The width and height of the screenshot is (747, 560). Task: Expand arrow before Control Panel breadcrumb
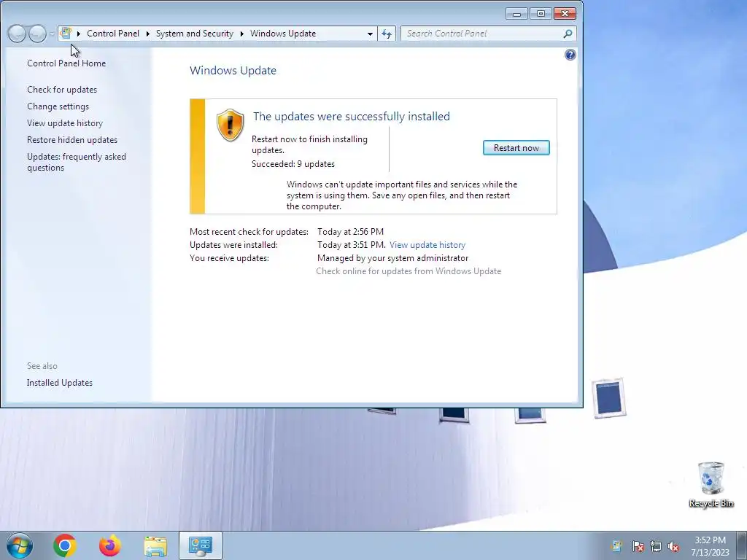pyautogui.click(x=79, y=34)
